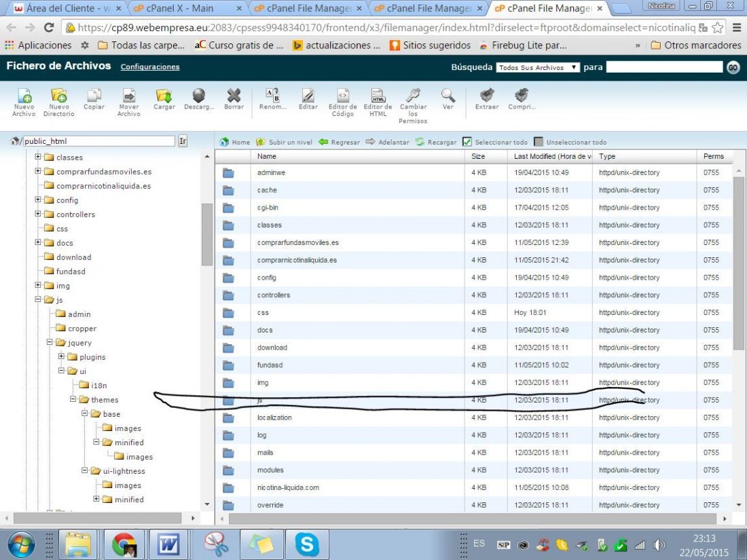Click the Windows Start button
Screen dimensions: 747x560
pos(22,544)
